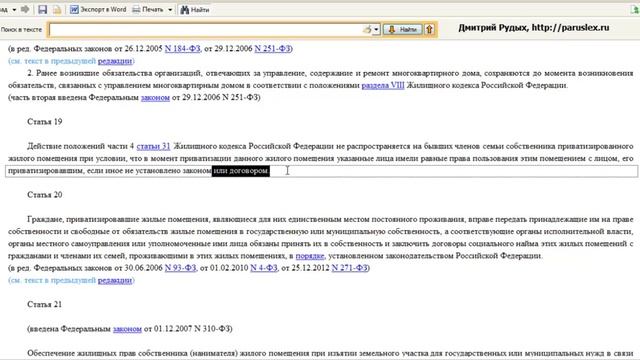
Task: Click the Статья 20 heading
Action: click(x=44, y=195)
